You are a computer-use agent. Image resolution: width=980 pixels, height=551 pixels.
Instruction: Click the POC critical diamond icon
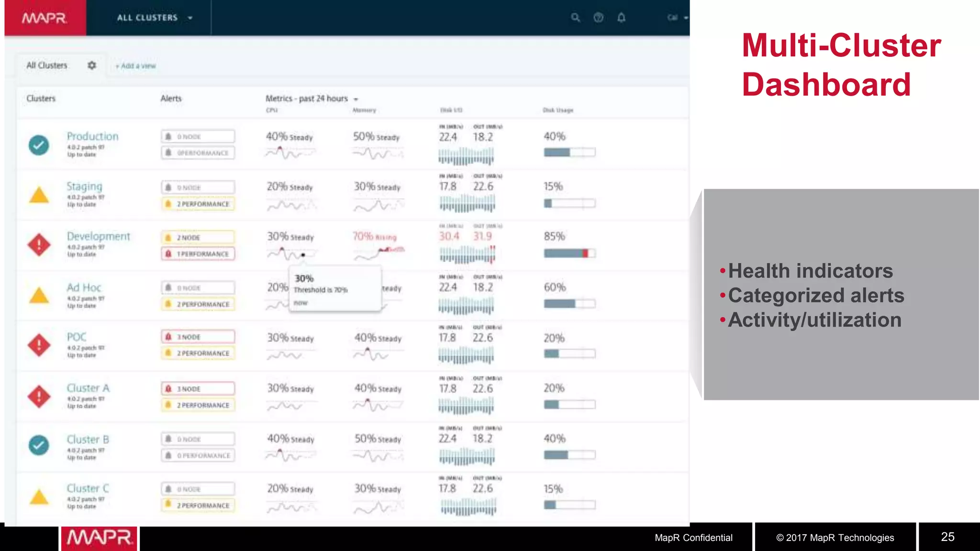tap(39, 345)
